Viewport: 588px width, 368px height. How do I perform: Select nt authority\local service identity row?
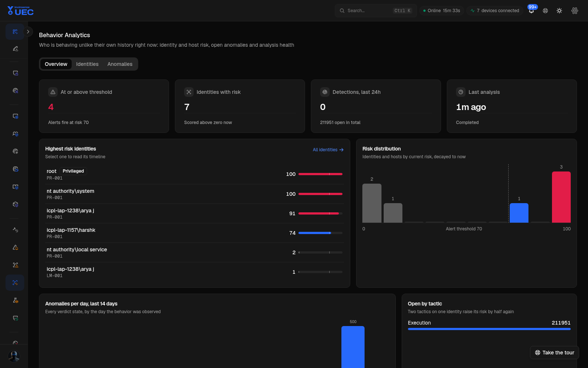[194, 252]
